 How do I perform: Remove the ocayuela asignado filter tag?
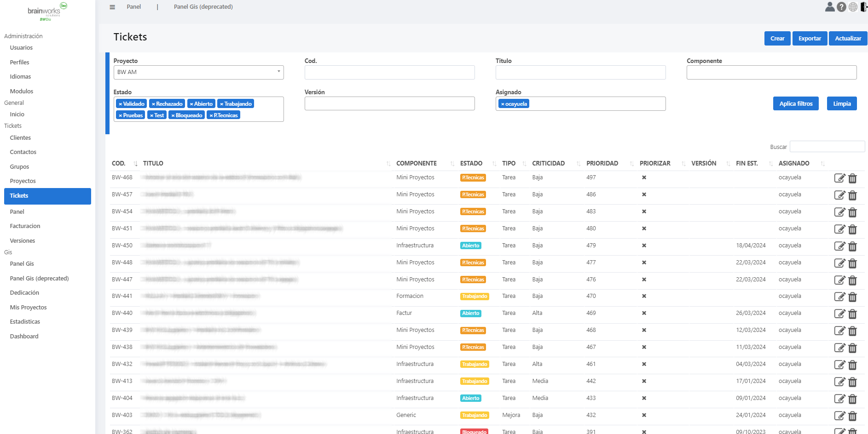(x=503, y=104)
